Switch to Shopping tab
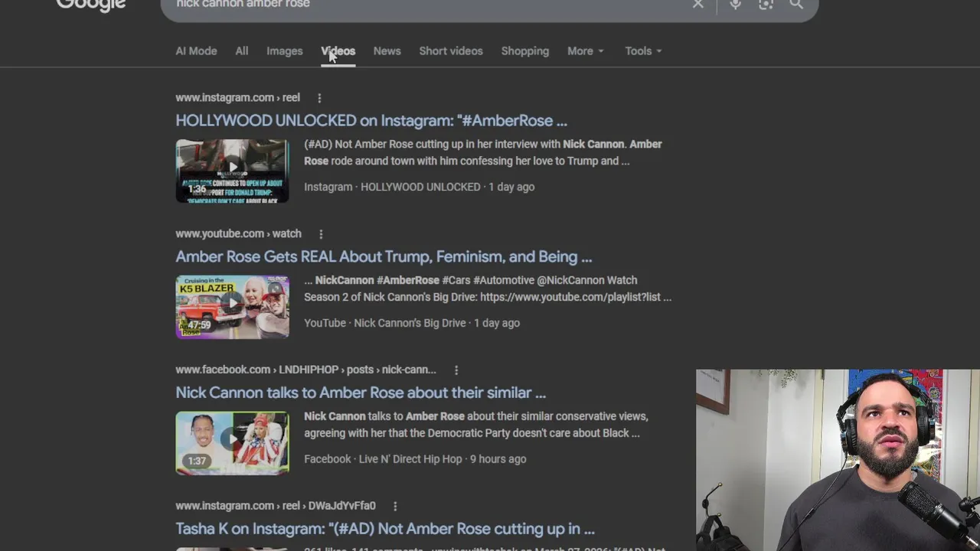The width and height of the screenshot is (980, 551). pos(525,51)
